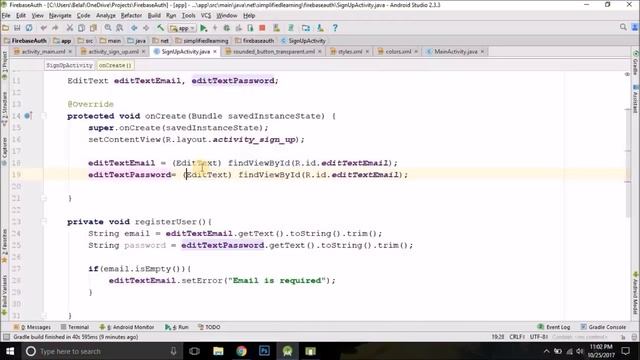The height and width of the screenshot is (360, 640).
Task: Click the Debug app bug icon
Action: tap(227, 28)
